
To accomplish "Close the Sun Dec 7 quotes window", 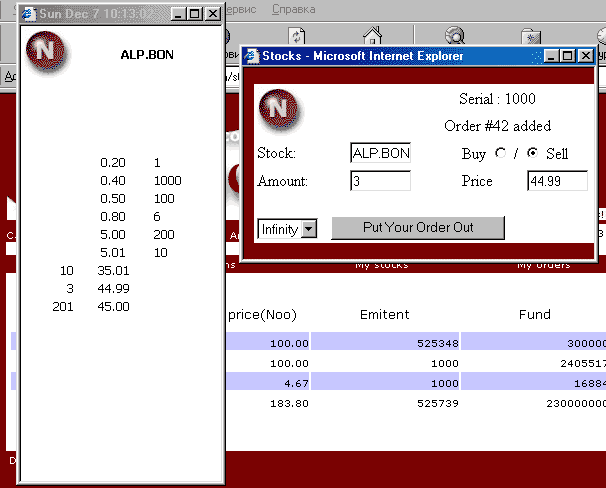I will pyautogui.click(x=213, y=14).
